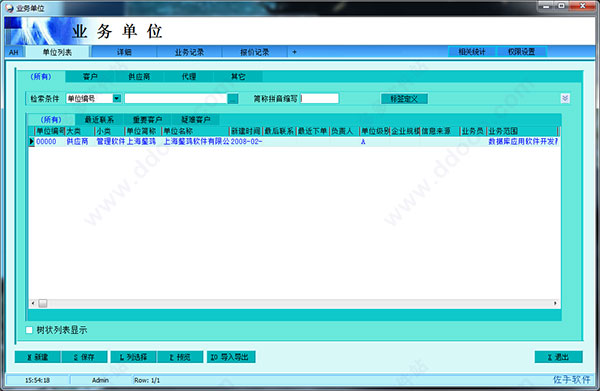Click the 最近下单 column header
The width and height of the screenshot is (600, 391).
312,131
